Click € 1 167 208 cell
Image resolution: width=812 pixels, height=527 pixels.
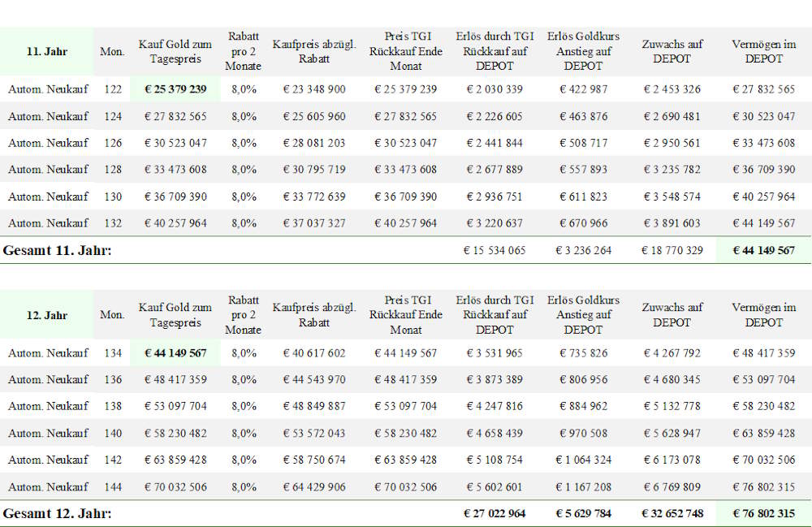(584, 487)
